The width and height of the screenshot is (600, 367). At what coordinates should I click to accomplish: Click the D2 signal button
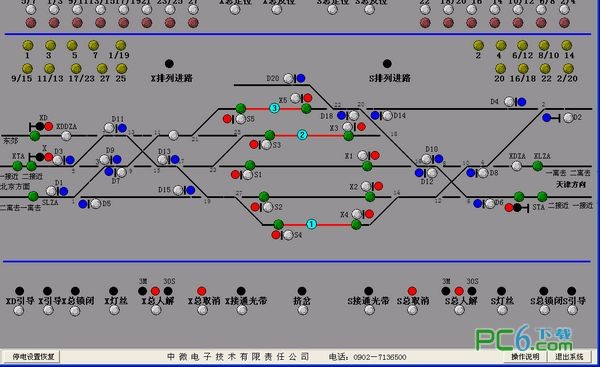568,117
